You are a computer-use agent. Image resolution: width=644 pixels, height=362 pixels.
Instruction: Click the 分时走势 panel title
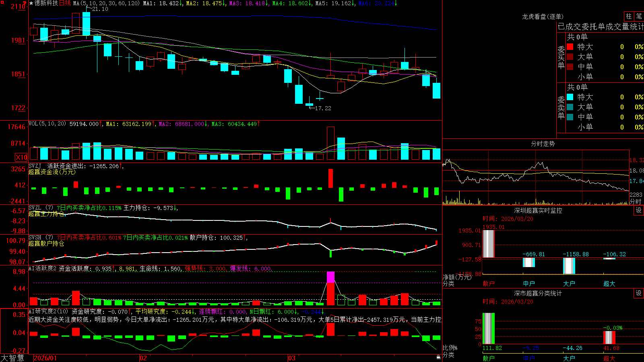(x=543, y=144)
